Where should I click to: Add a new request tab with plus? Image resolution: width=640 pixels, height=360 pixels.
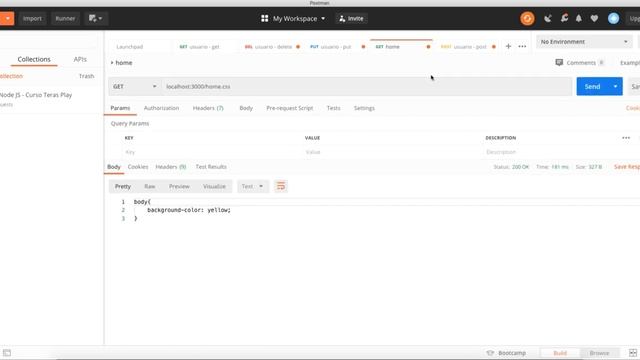click(508, 47)
